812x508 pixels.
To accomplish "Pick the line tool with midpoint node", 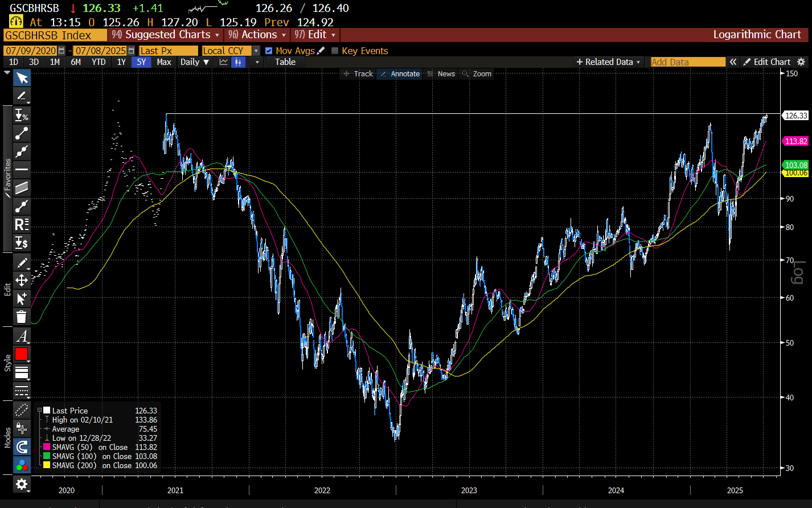I will [x=22, y=206].
